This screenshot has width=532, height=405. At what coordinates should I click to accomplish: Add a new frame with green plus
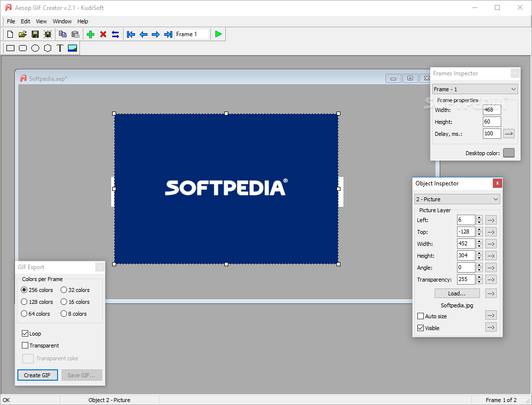[91, 34]
